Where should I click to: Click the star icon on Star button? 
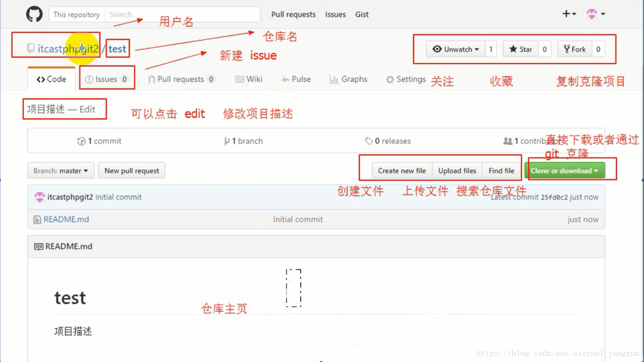[x=513, y=49]
